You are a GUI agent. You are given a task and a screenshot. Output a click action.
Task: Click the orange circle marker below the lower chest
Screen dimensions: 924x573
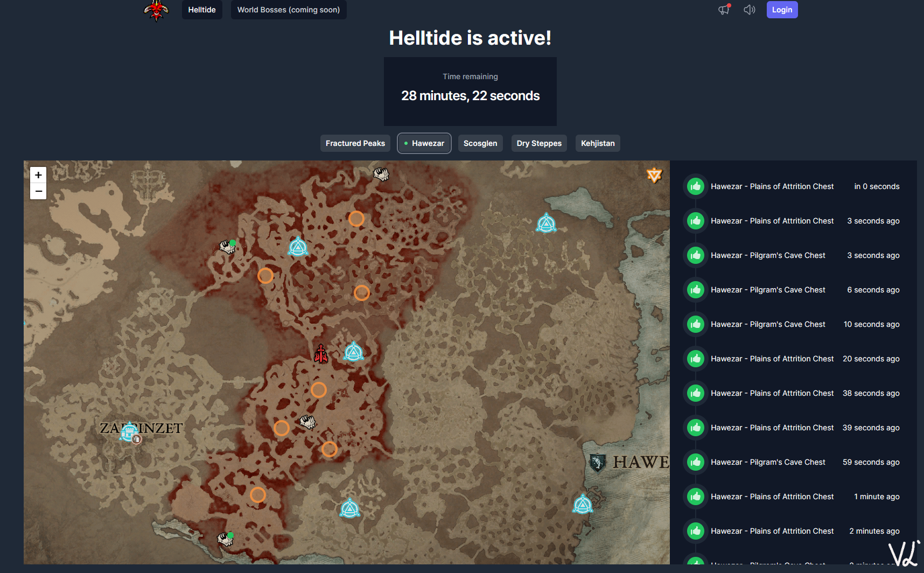click(x=330, y=449)
